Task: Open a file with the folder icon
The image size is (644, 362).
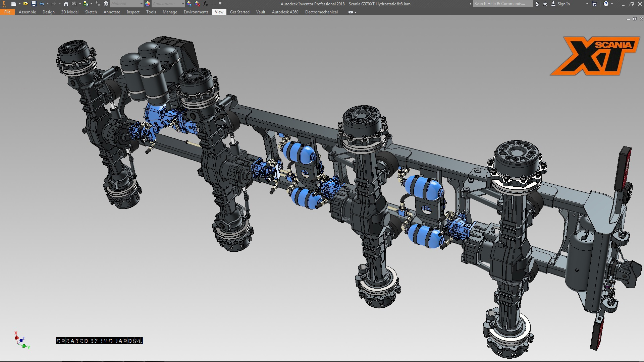Action: 25,4
